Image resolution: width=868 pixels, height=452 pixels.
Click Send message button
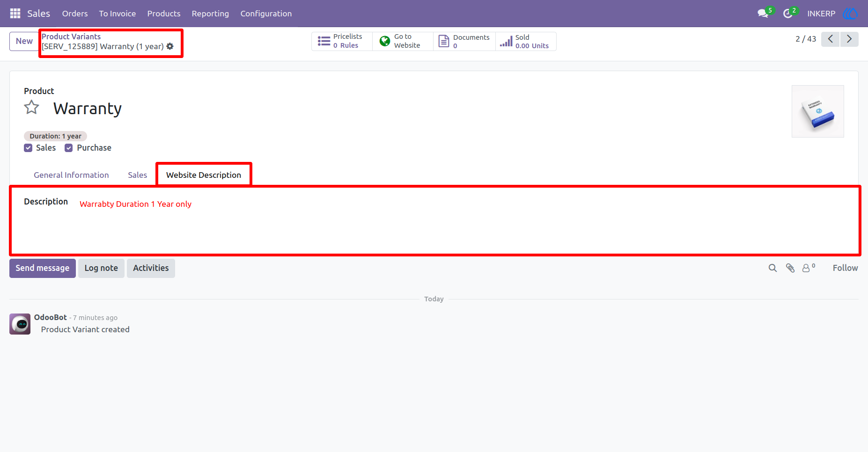pyautogui.click(x=43, y=268)
